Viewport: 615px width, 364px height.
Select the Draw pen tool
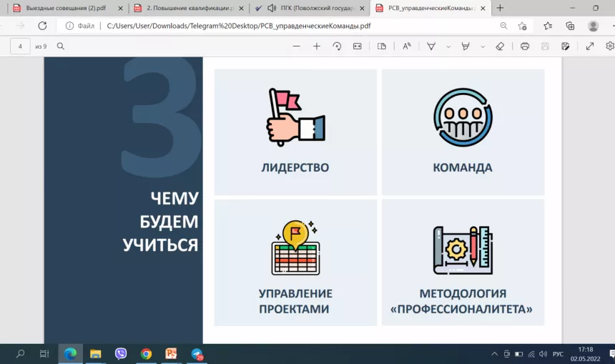click(x=431, y=46)
